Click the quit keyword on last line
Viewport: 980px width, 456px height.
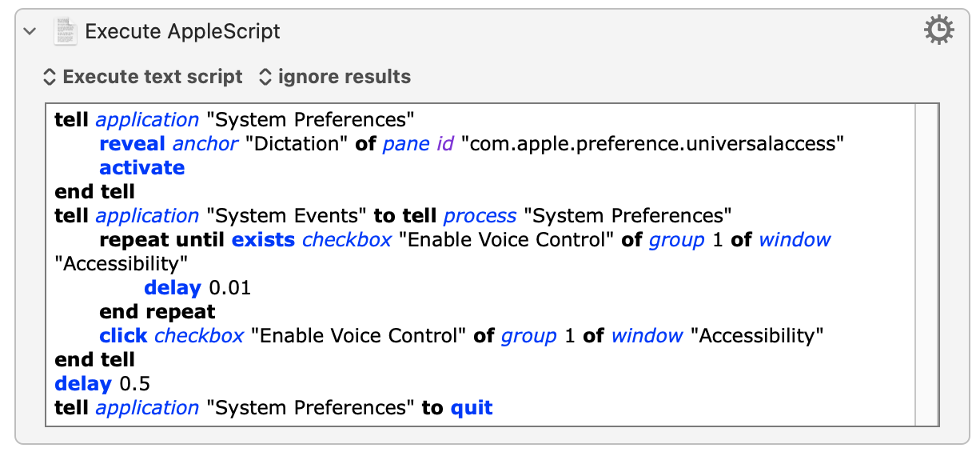472,408
